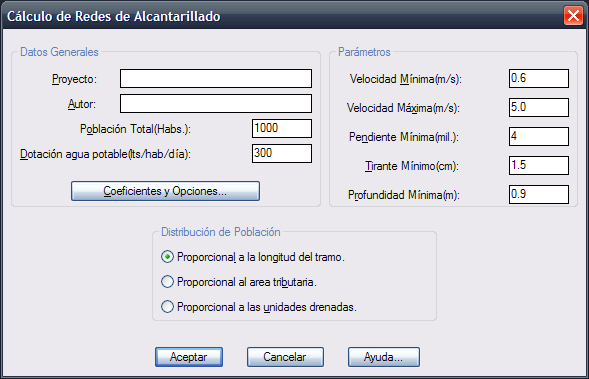
Task: Click the Velocidad Máxima input box
Action: [539, 107]
